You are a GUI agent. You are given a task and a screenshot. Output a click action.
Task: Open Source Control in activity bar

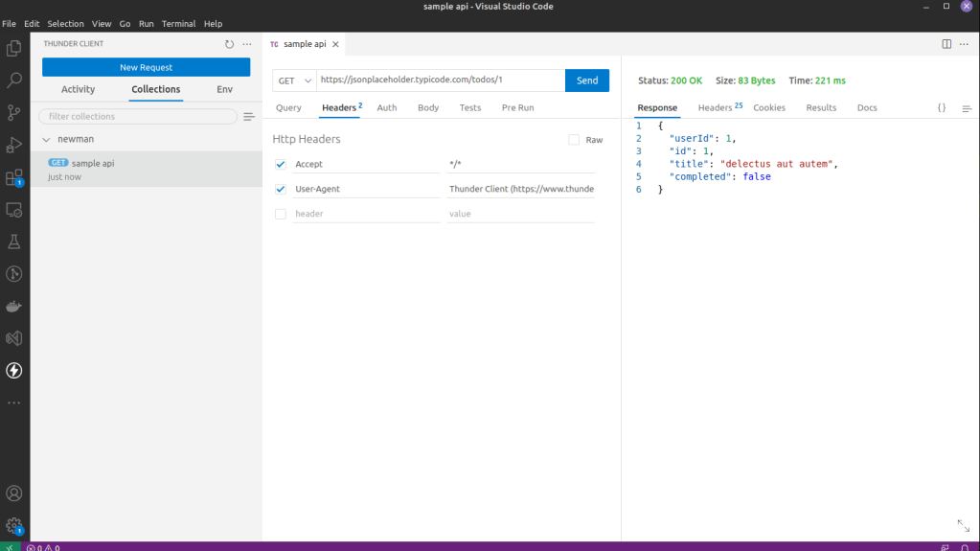[14, 112]
